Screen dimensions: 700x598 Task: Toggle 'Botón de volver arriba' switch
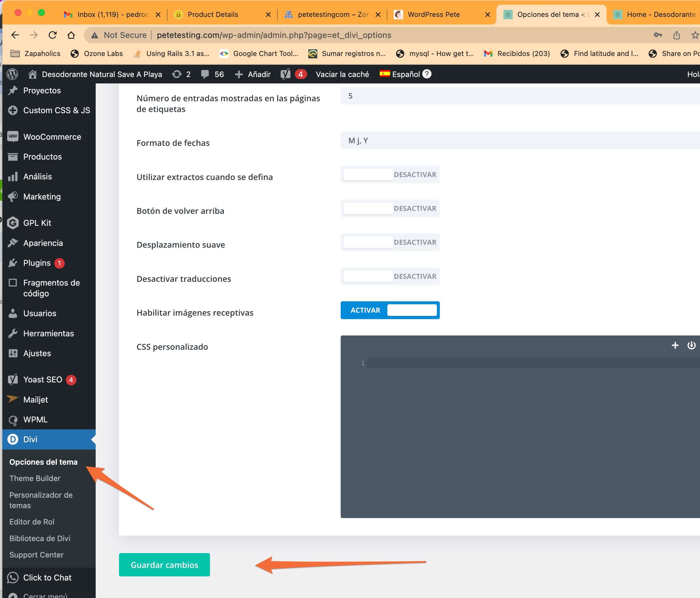click(390, 209)
